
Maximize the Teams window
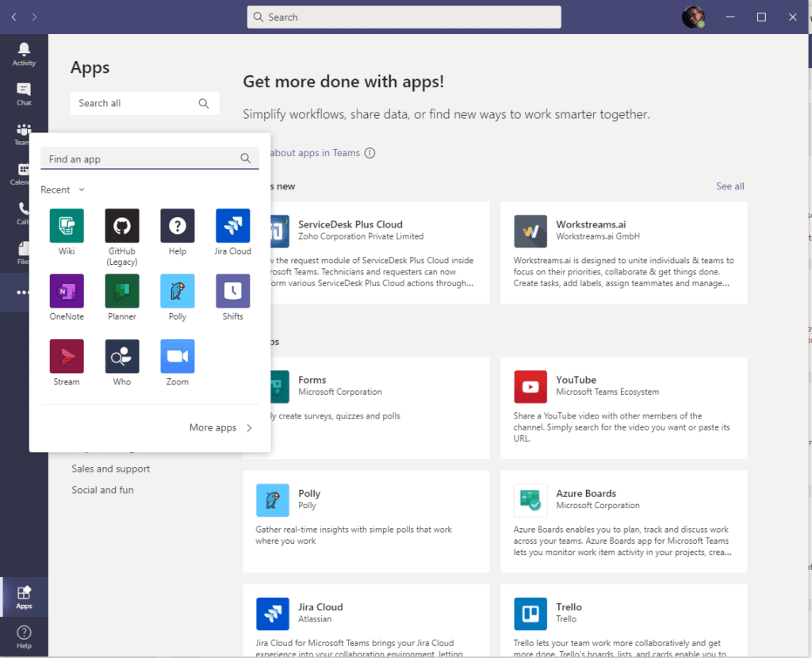point(761,17)
